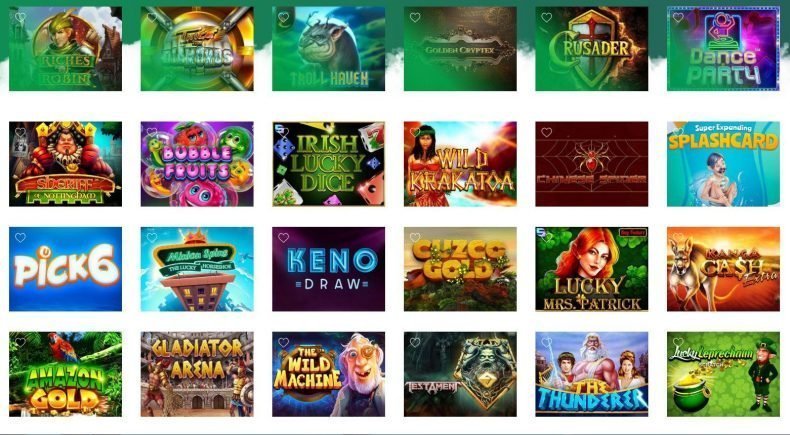Click the heart on Pick6 tile
The image size is (790, 435).
tap(20, 237)
